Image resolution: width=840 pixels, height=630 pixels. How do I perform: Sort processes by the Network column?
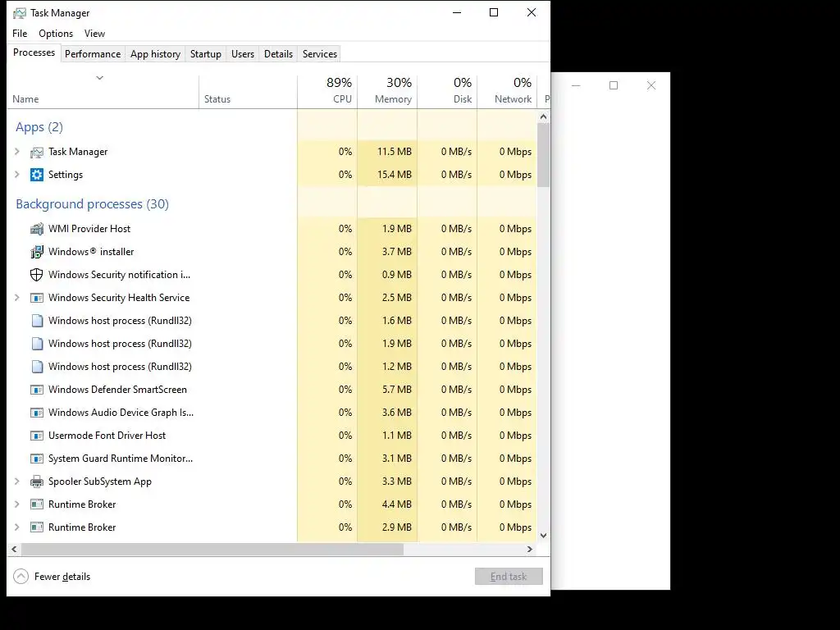coord(507,92)
